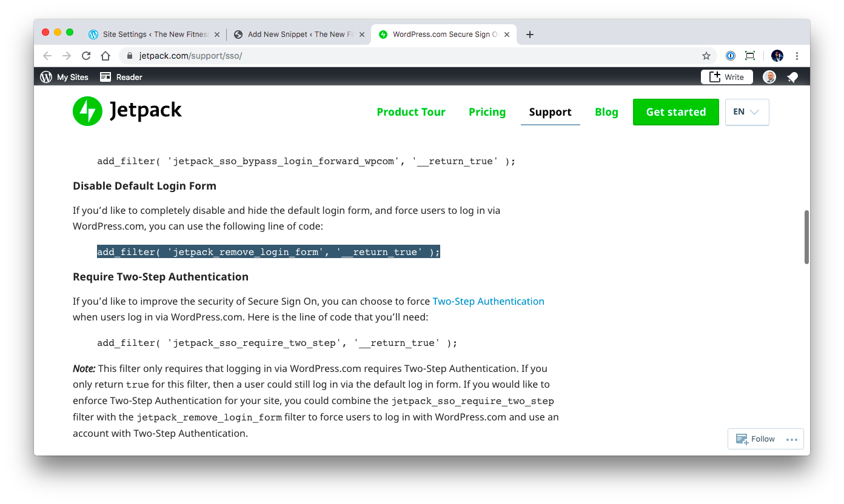Click the jetpack_sso_bypass_login_forward_wpcom code line
The width and height of the screenshot is (844, 504).
click(306, 161)
